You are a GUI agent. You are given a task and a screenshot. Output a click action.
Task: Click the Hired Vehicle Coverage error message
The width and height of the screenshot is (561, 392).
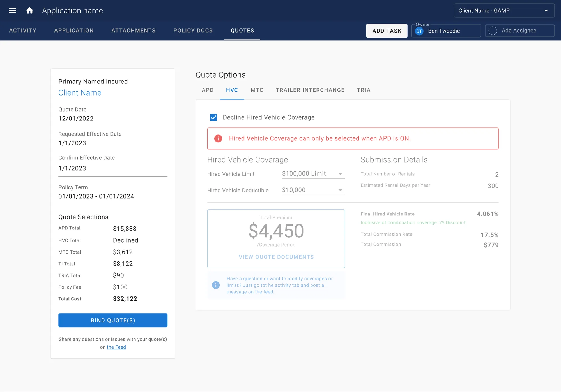click(x=320, y=138)
